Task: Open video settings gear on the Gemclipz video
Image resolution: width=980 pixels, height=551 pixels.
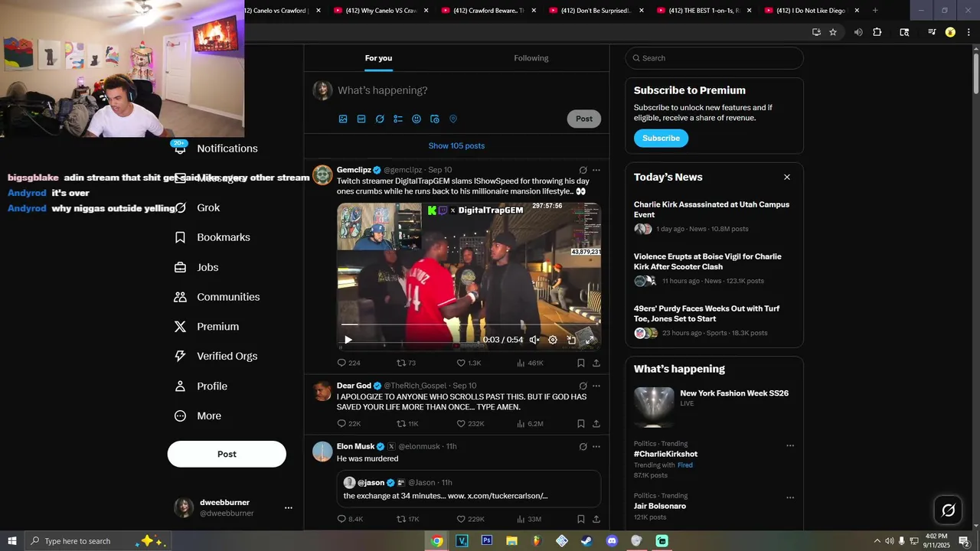Action: 553,340
